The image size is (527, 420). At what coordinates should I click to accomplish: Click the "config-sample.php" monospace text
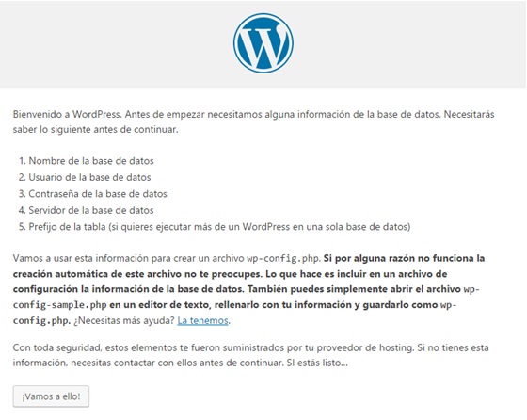pyautogui.click(x=60, y=305)
